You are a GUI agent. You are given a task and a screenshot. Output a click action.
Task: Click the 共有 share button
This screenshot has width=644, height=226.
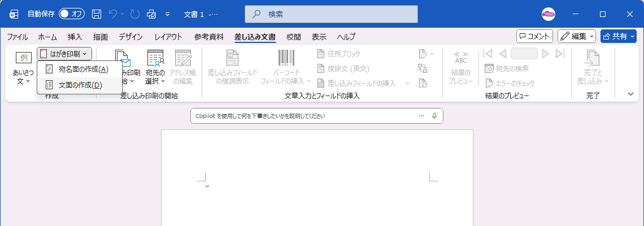coord(619,36)
